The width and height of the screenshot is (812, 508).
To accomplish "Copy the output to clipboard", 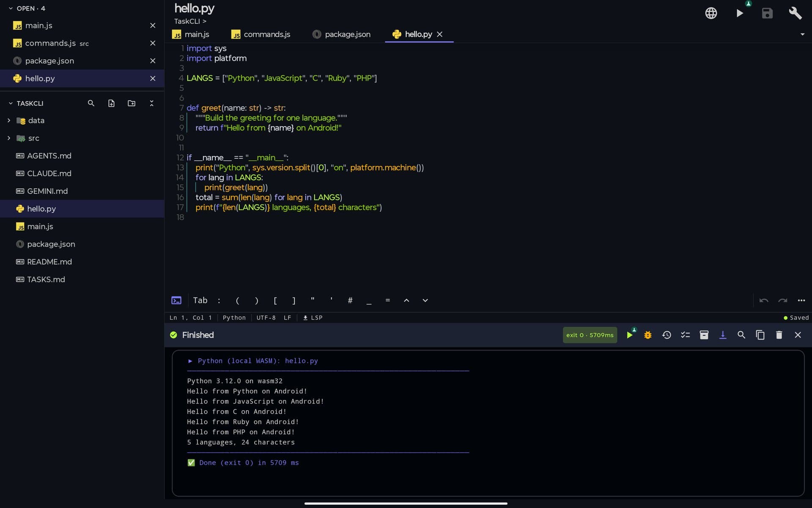I will point(760,335).
